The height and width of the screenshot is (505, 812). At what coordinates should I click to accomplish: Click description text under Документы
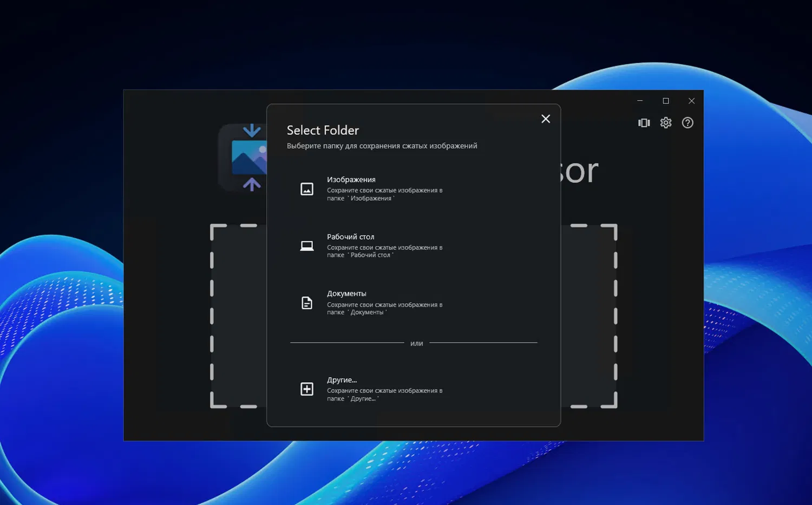(x=384, y=309)
